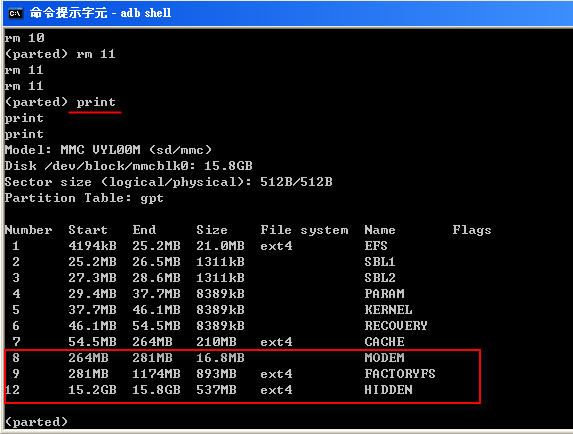Click the partition name 'SBL1'
The image size is (573, 434).
[380, 262]
